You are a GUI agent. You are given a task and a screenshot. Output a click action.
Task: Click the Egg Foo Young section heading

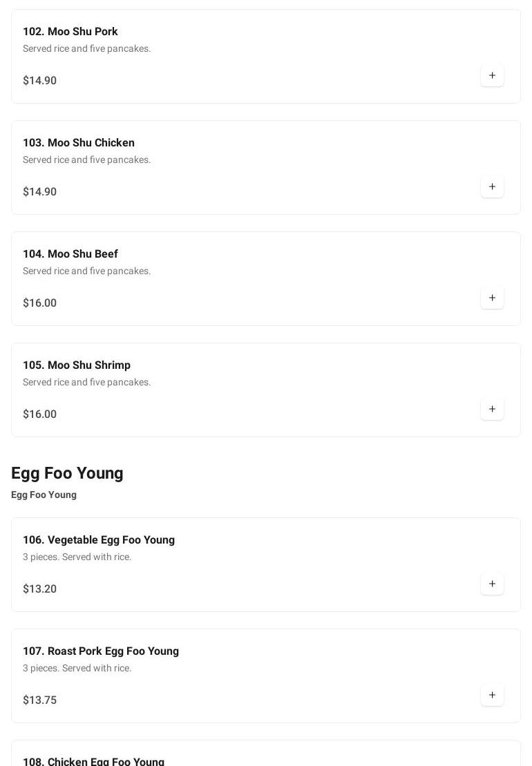tap(67, 473)
